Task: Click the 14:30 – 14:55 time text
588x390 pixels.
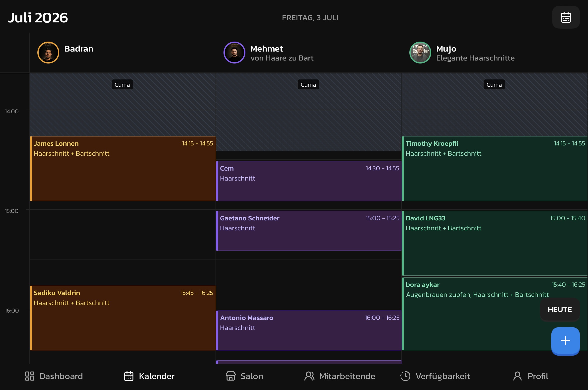Action: pyautogui.click(x=382, y=168)
